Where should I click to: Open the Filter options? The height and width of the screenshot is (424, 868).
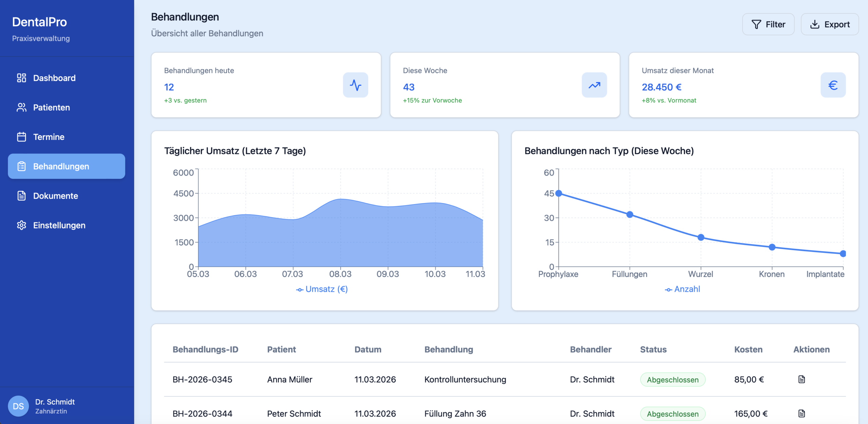768,24
